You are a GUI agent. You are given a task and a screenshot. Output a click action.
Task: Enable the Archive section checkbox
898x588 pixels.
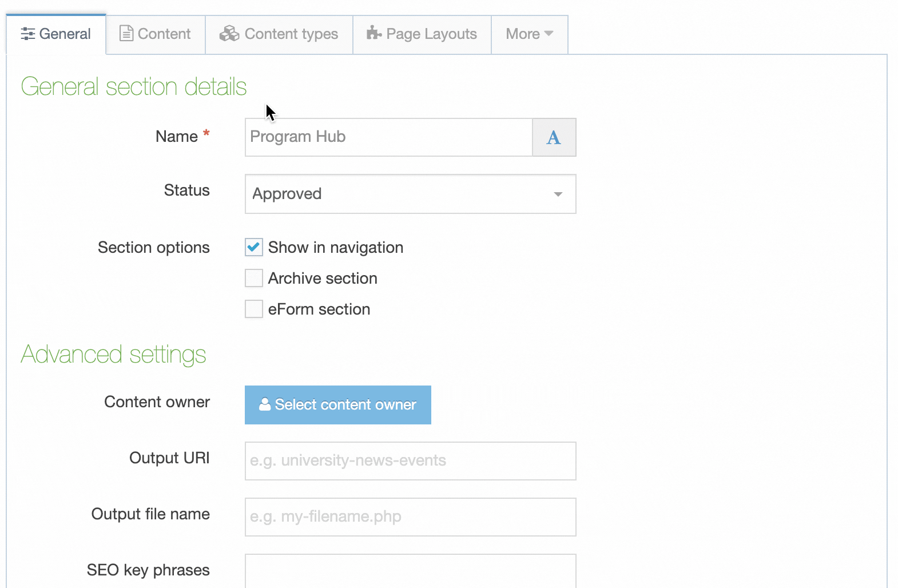click(254, 279)
